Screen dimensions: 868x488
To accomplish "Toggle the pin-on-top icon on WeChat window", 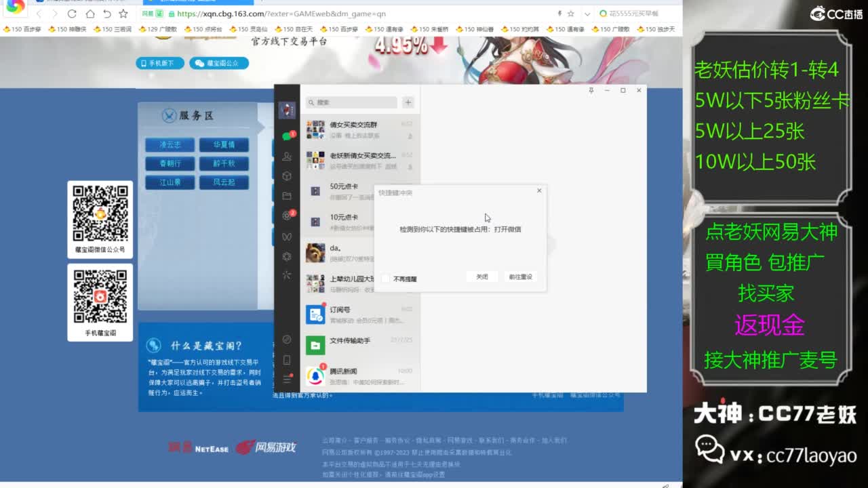I will [591, 90].
